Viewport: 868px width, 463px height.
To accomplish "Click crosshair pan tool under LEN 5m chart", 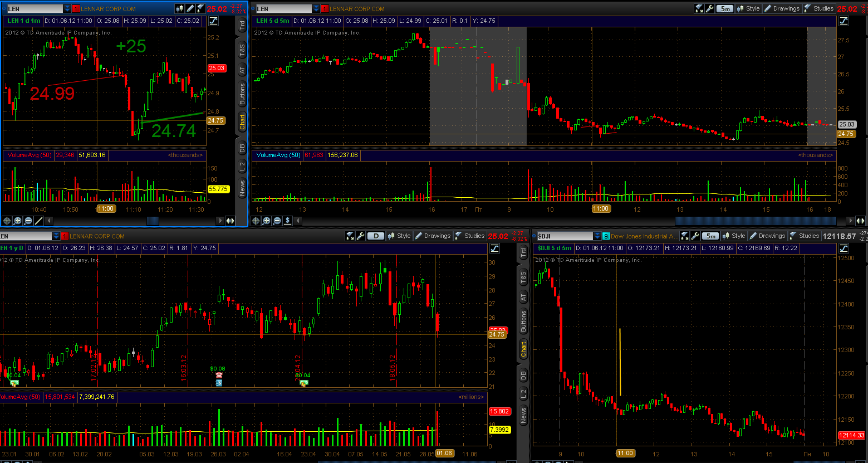I will coord(256,221).
